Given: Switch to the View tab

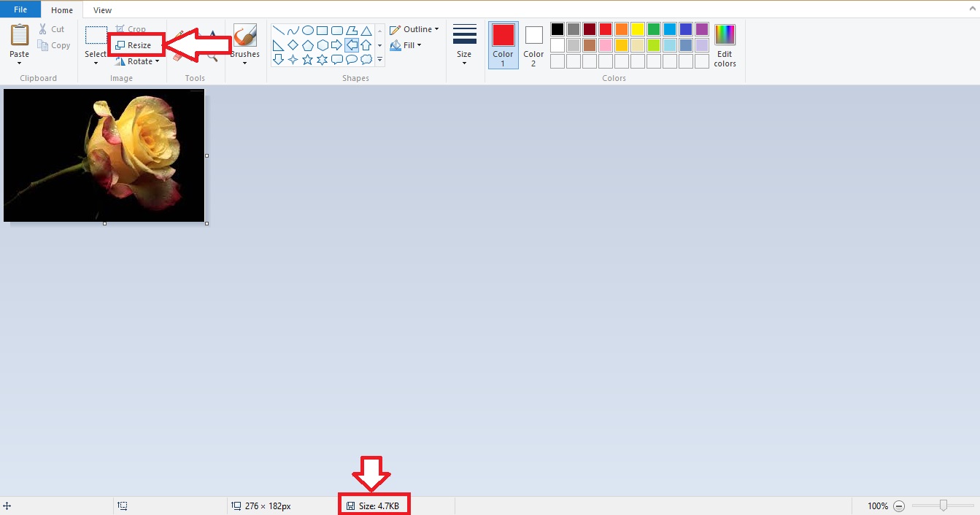Looking at the screenshot, I should 103,10.
